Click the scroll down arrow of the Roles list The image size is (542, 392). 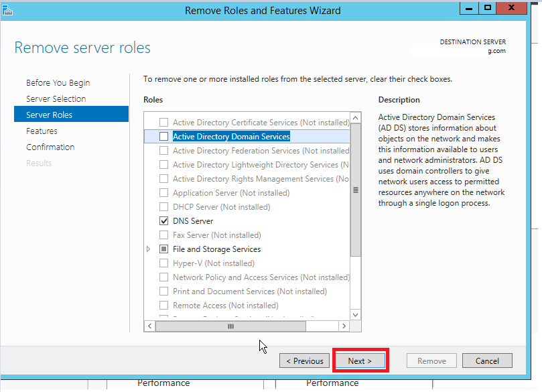(355, 314)
